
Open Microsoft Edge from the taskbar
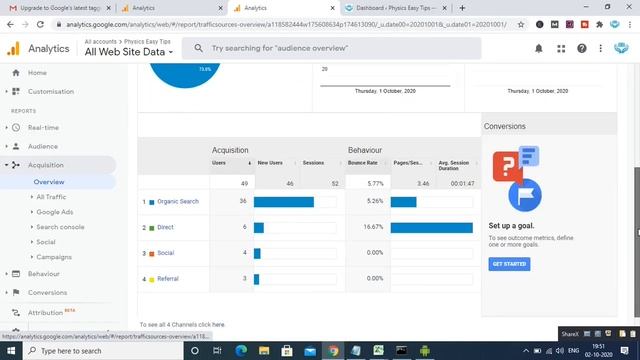241,351
